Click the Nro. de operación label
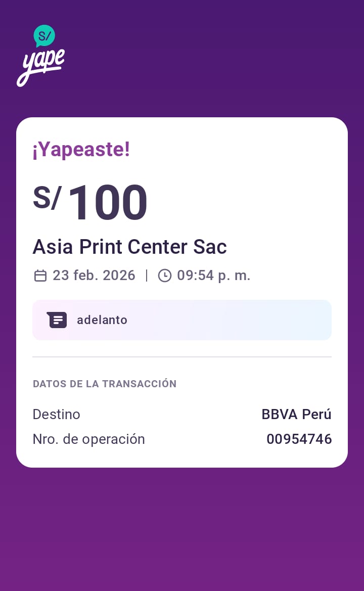The height and width of the screenshot is (591, 364). coord(88,439)
